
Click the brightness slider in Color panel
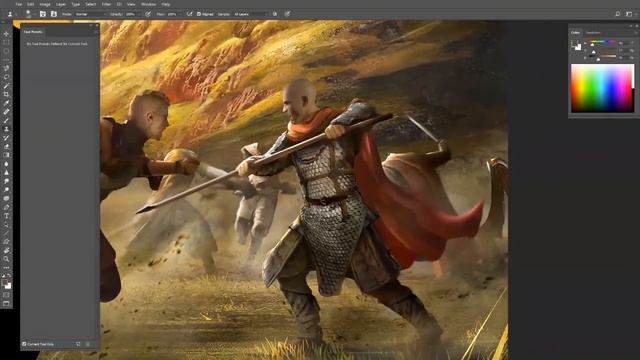pos(603,57)
